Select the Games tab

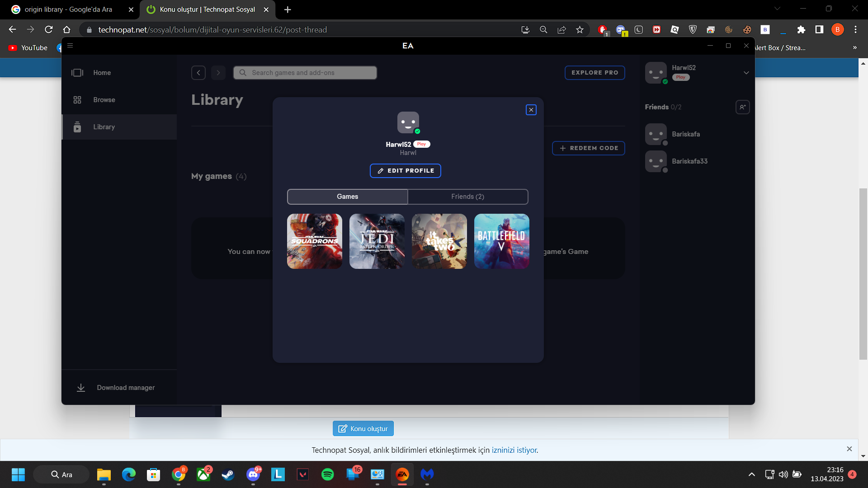coord(347,197)
